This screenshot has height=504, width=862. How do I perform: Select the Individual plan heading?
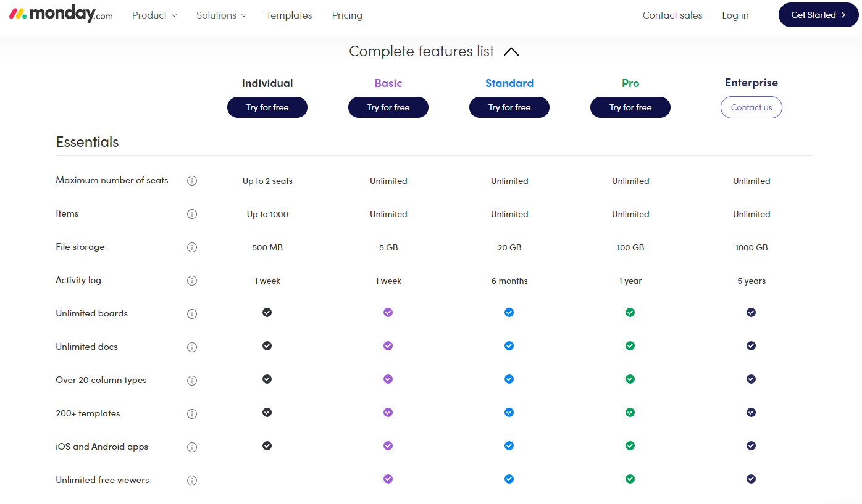pos(267,83)
